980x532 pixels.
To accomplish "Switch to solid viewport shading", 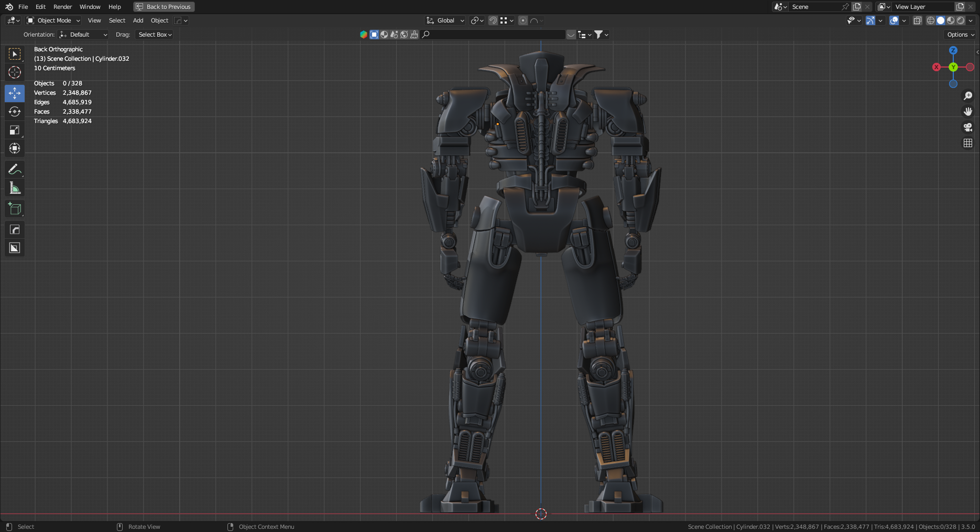I will click(941, 20).
